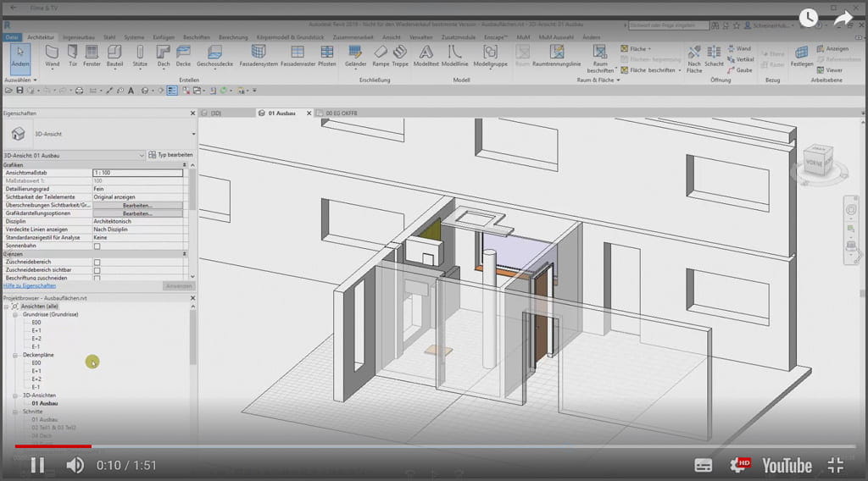Collapse the Deckenpläne tree node

(x=14, y=355)
